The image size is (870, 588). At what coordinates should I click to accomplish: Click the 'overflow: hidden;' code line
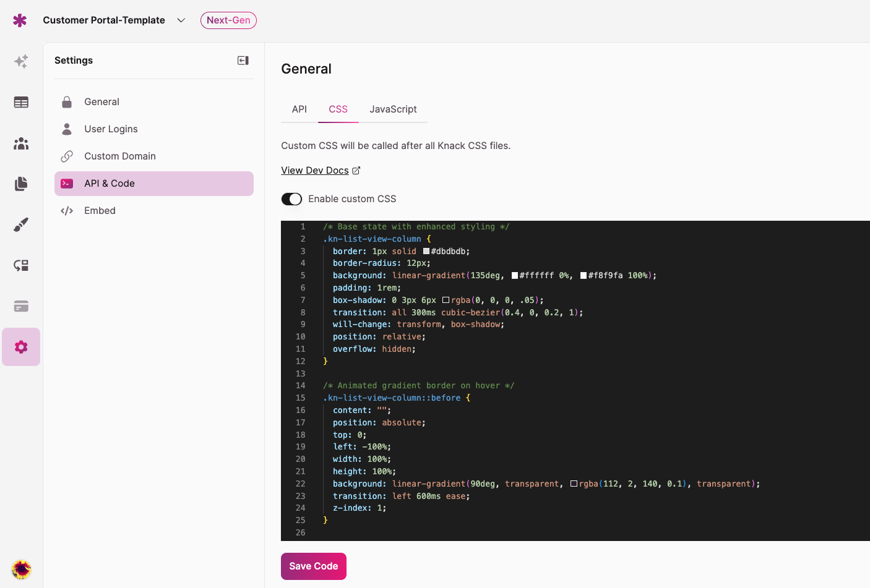click(x=374, y=349)
